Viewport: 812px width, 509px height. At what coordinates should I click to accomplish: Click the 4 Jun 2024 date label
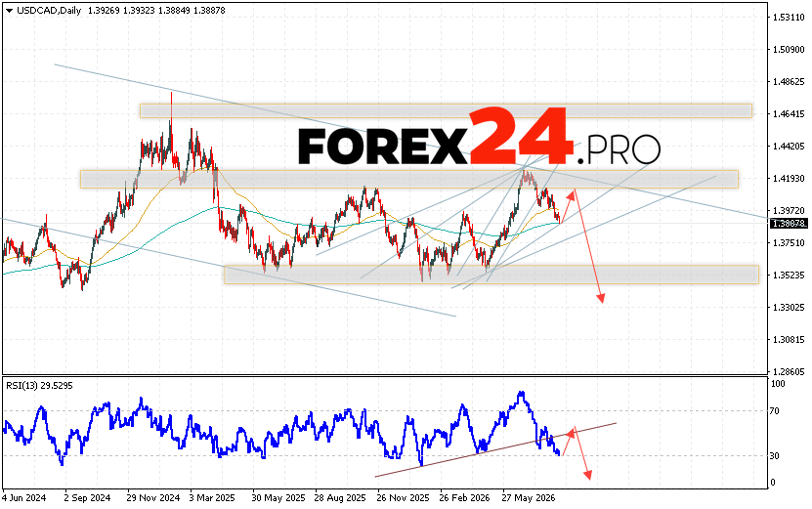23,498
